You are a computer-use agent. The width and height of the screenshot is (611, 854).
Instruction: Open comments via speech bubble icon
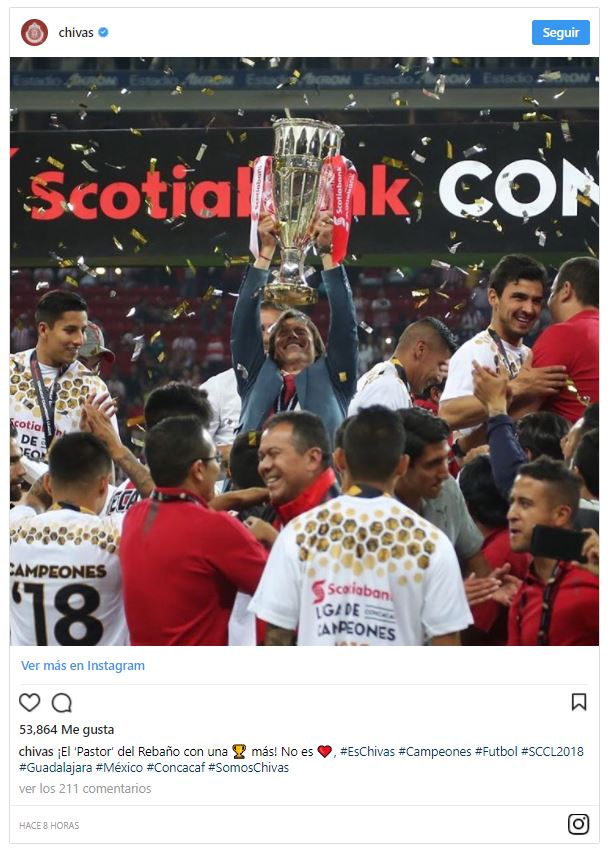point(62,703)
